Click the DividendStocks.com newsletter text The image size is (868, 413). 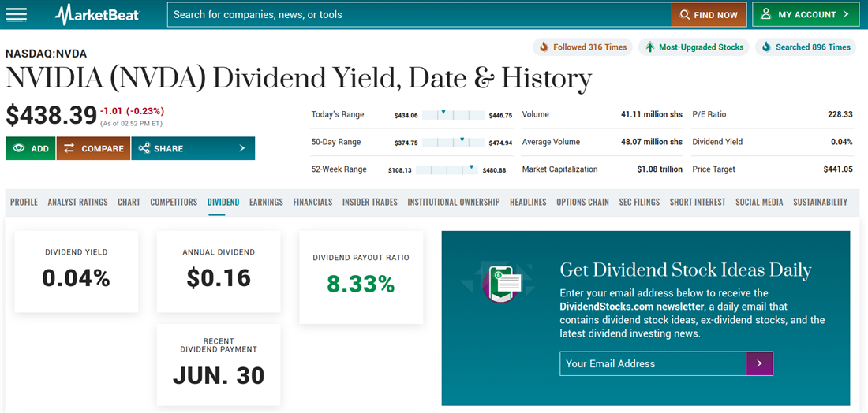pos(631,307)
